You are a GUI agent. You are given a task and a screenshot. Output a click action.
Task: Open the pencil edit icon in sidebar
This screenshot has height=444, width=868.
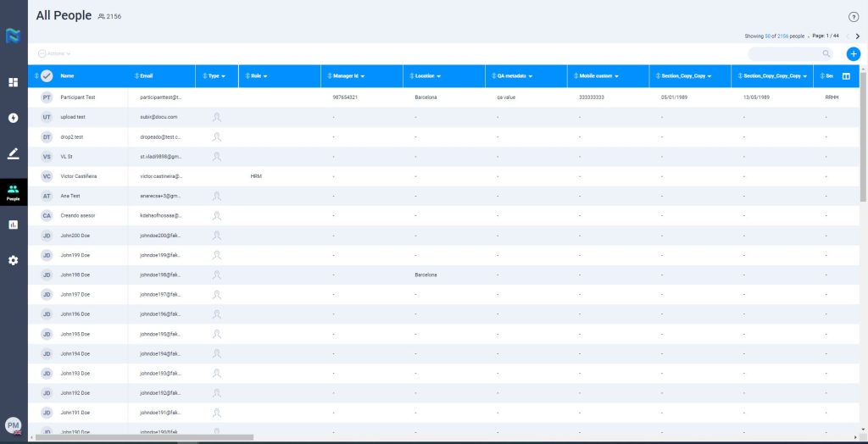click(x=13, y=153)
